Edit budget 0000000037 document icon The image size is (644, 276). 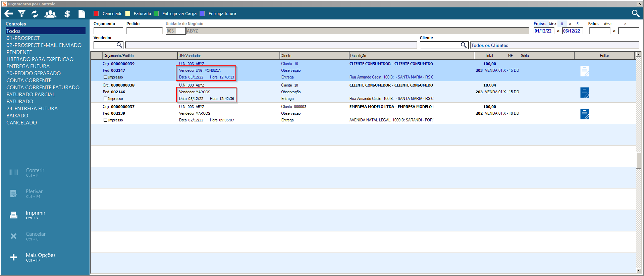(x=585, y=114)
